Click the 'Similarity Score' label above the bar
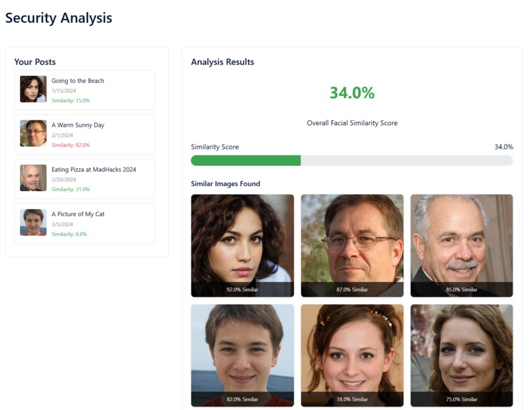This screenshot has width=532, height=410. point(215,147)
